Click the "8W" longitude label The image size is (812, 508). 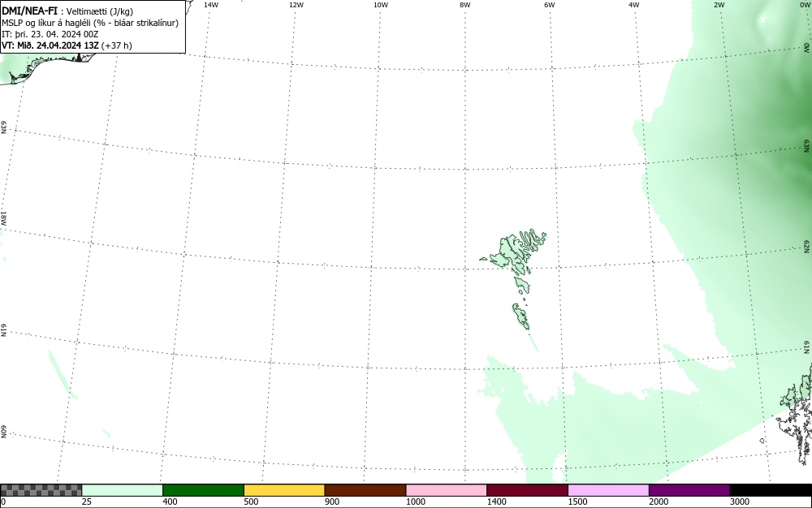pos(465,5)
